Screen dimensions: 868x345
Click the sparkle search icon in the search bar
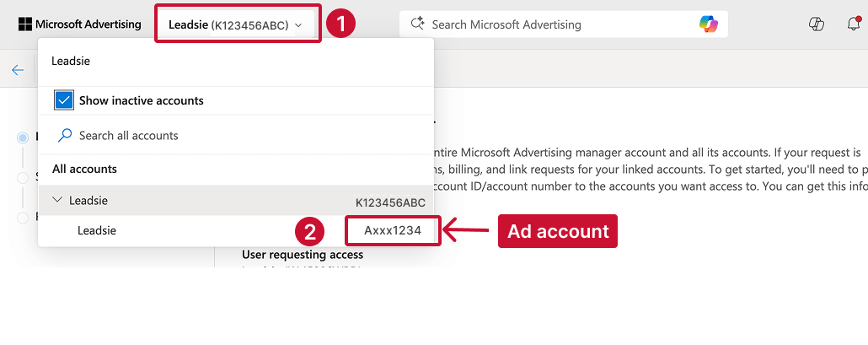click(x=417, y=24)
